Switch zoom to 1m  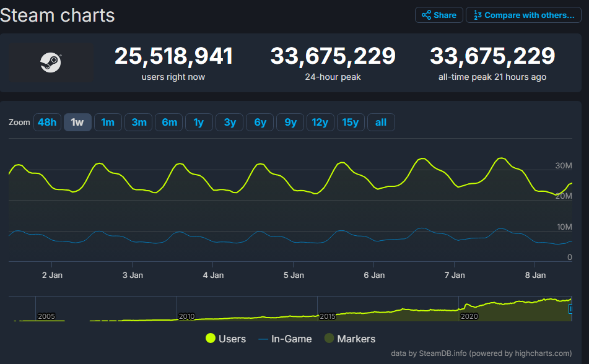tap(108, 122)
